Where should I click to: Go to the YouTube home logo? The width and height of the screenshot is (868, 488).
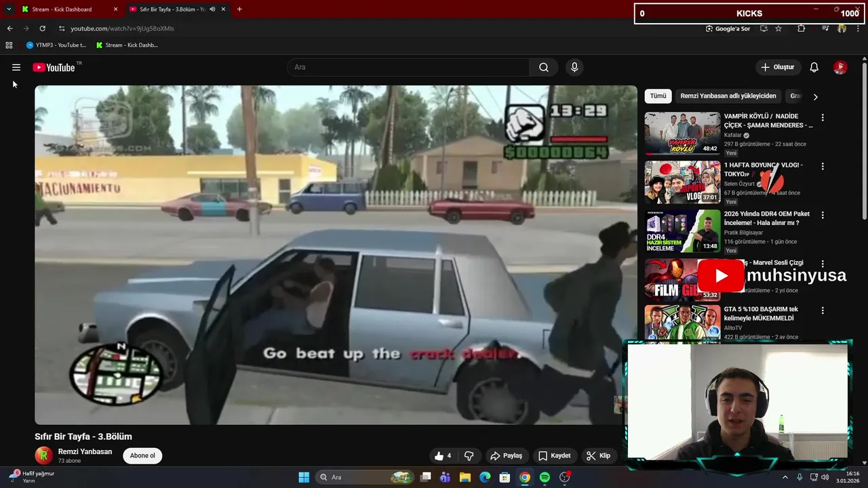(54, 67)
